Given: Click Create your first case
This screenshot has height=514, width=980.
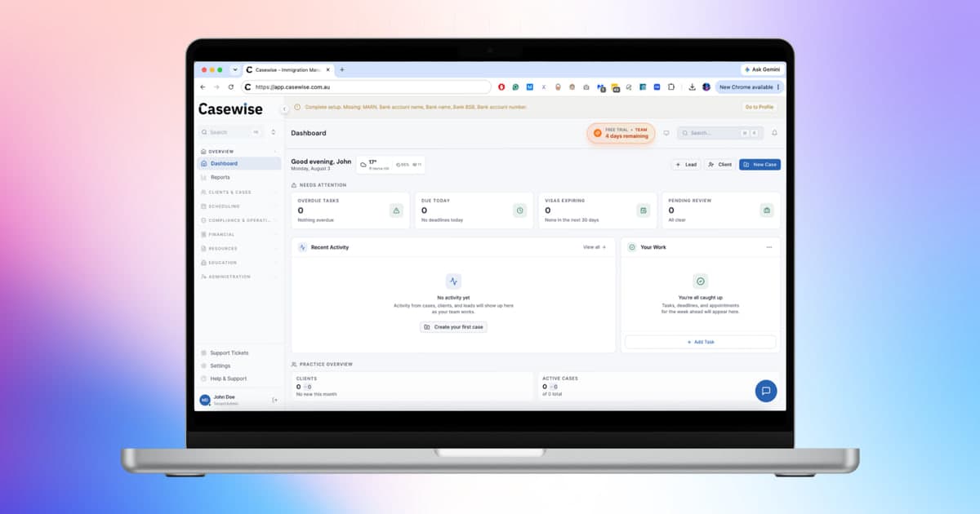Looking at the screenshot, I should (453, 327).
